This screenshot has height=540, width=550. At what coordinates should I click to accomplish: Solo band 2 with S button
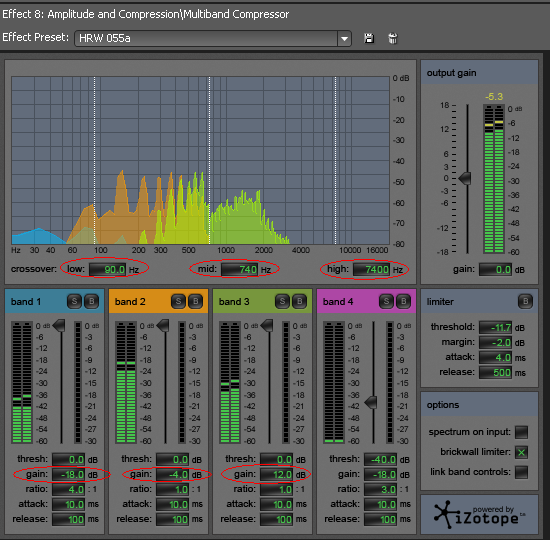click(178, 301)
